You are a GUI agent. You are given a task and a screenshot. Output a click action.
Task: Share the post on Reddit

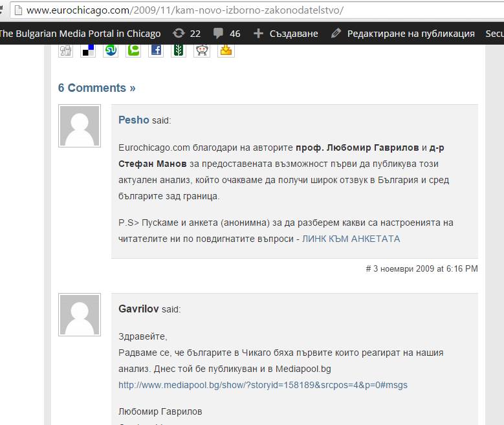coord(202,50)
